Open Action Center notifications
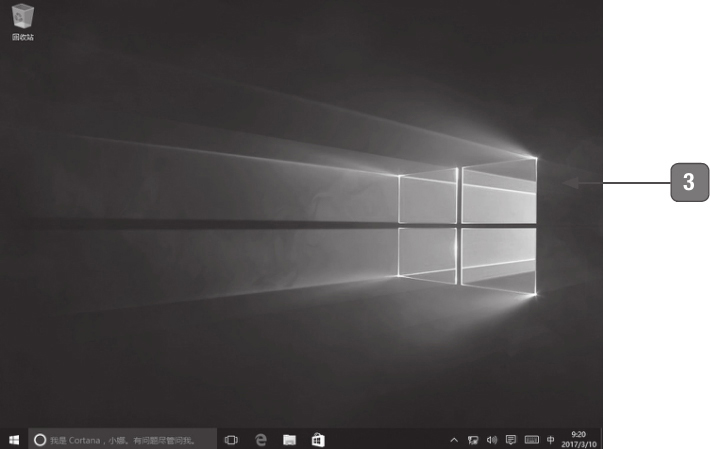Image resolution: width=710 pixels, height=449 pixels. [511, 439]
